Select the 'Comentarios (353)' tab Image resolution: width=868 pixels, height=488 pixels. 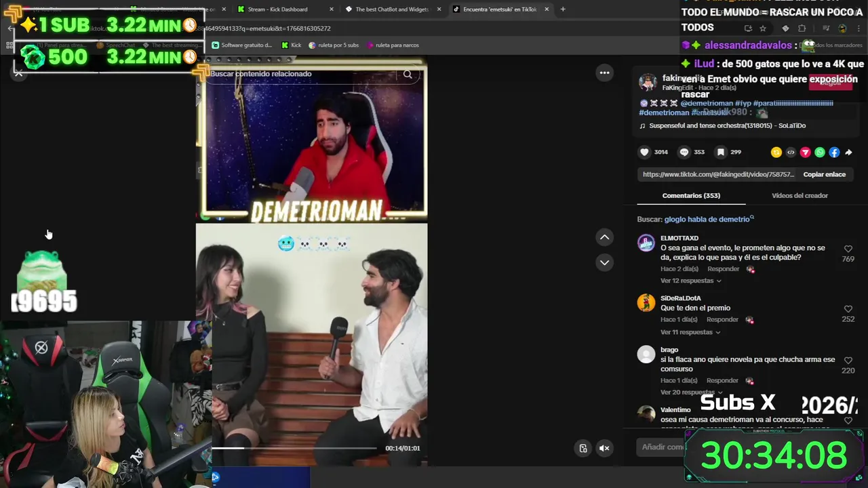[691, 195]
